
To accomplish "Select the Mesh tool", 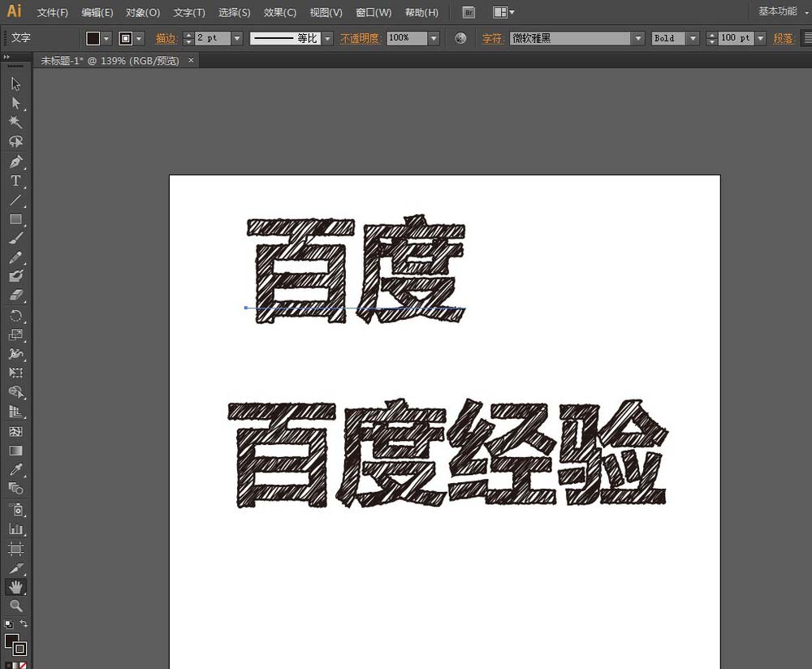I will click(15, 431).
